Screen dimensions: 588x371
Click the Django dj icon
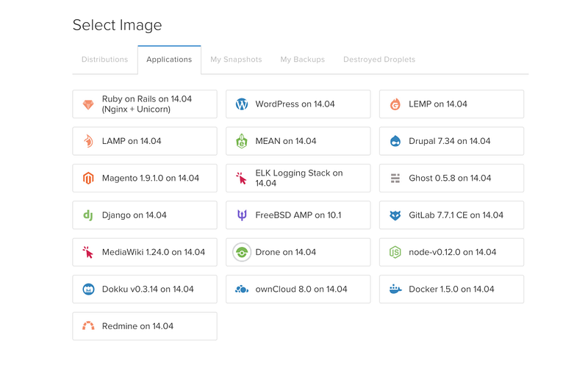pos(88,215)
